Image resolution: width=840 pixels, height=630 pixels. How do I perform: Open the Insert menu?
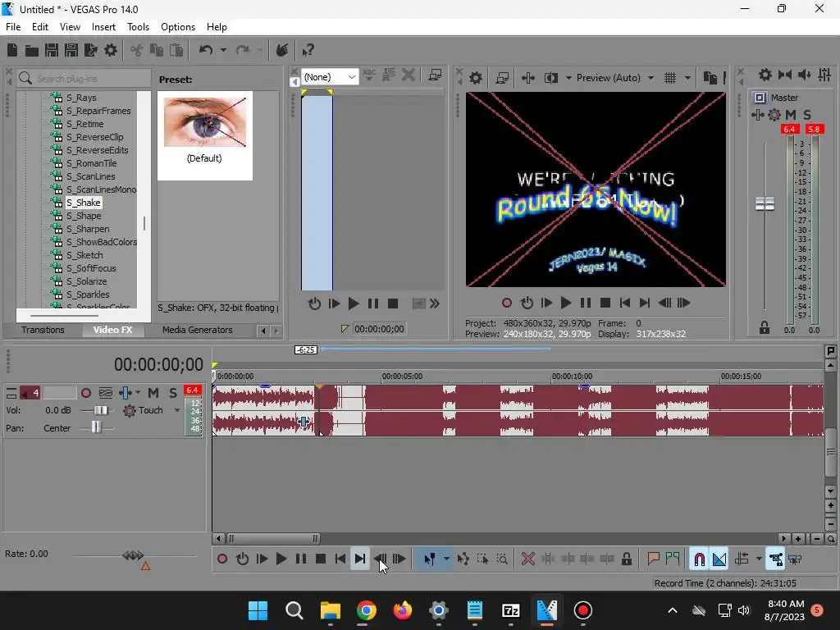[x=103, y=27]
